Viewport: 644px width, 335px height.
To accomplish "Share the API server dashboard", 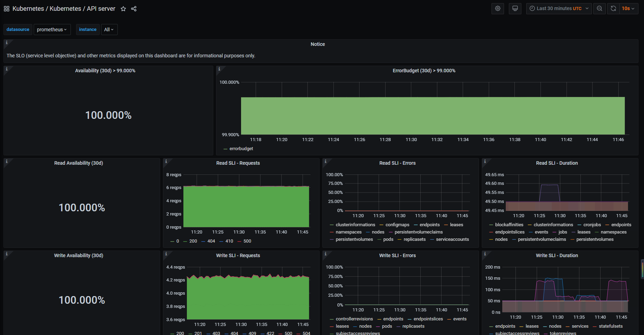I will point(134,9).
